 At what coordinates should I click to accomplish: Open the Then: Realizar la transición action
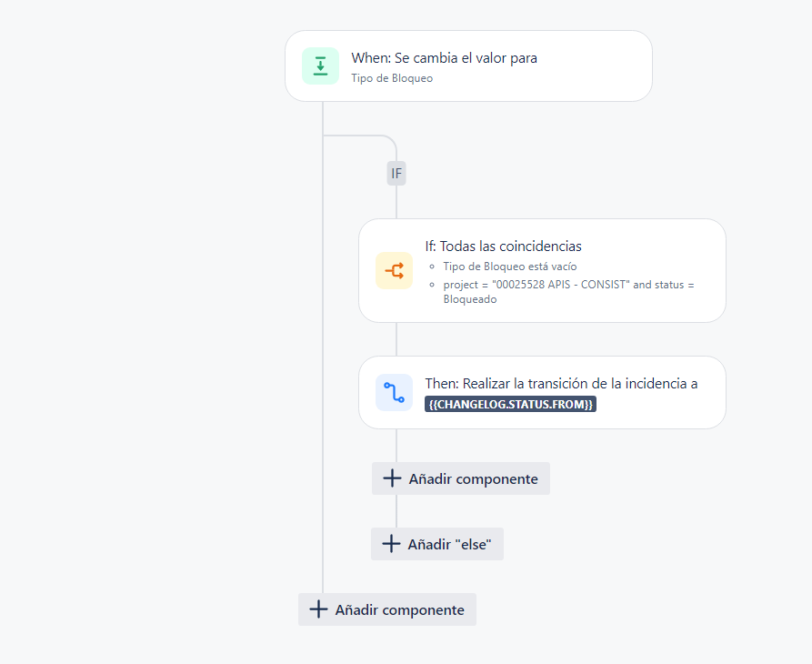click(542, 392)
